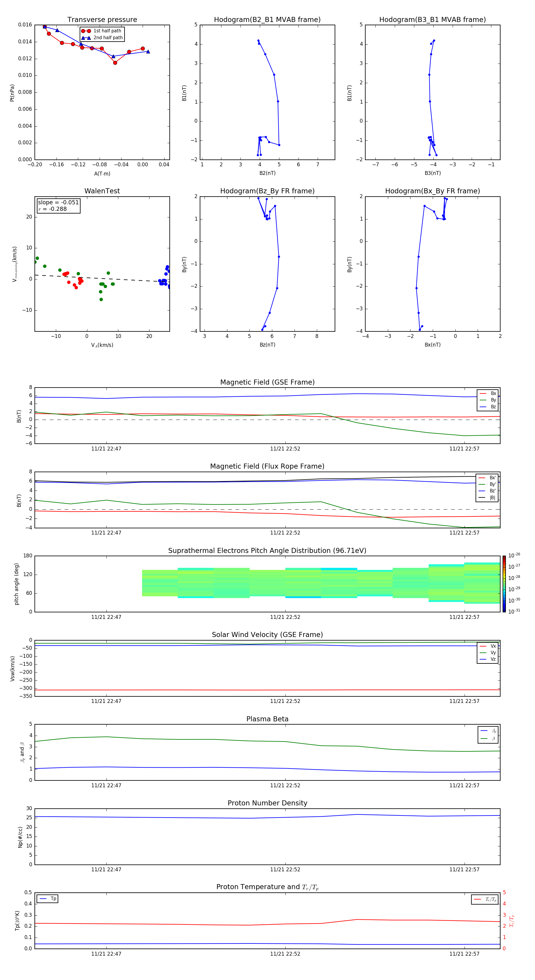Click the 'Bx' legend entry in GSE plot
This screenshot has width=535, height=980.
pyautogui.click(x=488, y=393)
